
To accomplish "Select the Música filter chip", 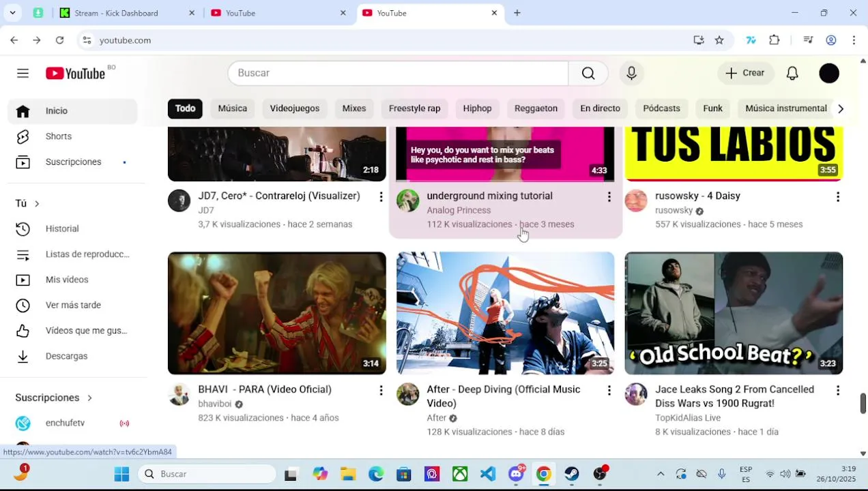I will (233, 108).
